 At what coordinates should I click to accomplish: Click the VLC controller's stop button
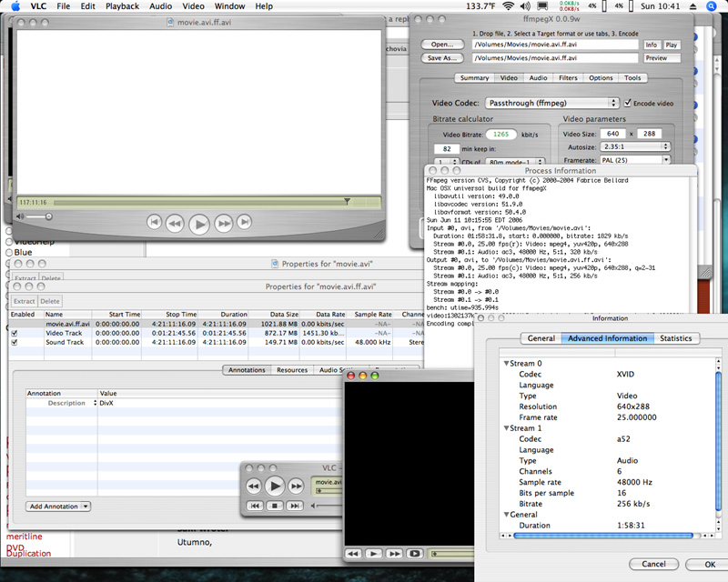coord(275,506)
